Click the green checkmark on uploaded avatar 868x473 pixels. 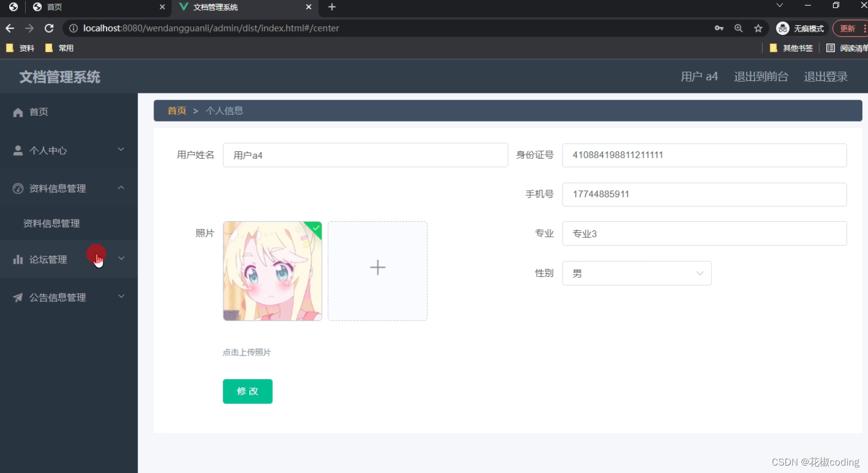315,229
